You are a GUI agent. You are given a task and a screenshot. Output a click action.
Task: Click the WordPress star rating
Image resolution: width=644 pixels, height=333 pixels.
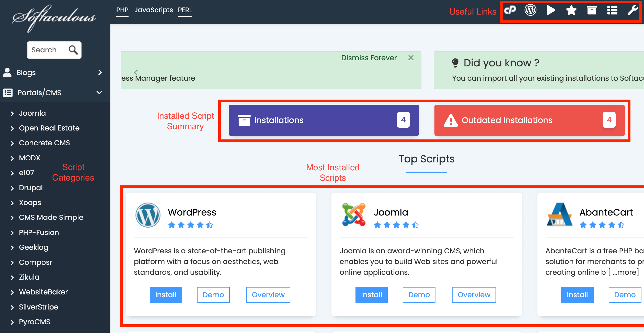point(190,225)
